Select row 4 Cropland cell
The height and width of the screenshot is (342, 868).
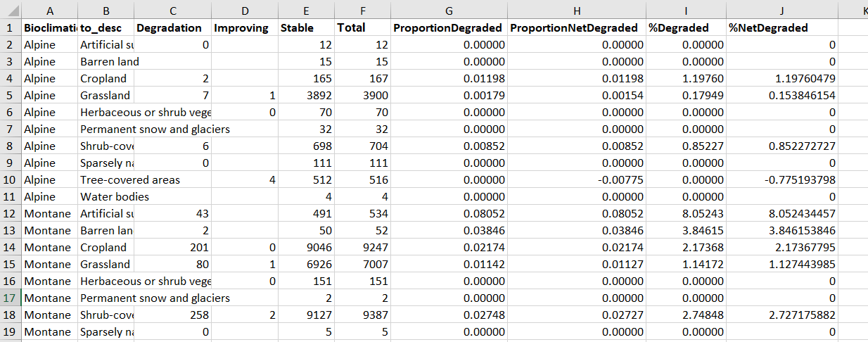(106, 78)
